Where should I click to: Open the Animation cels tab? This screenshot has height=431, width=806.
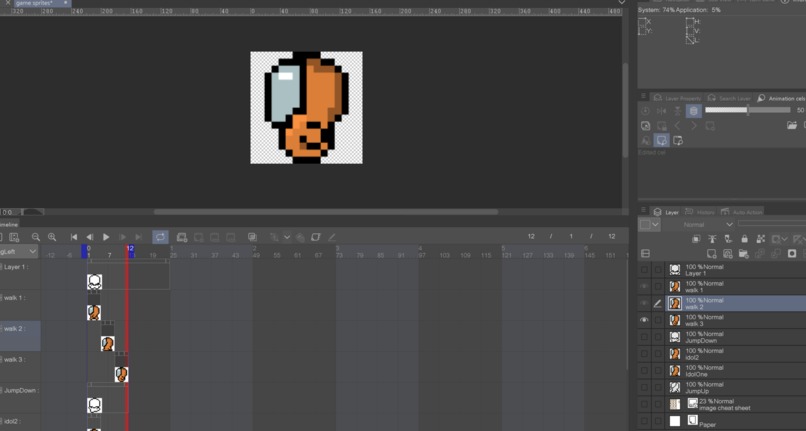point(781,98)
